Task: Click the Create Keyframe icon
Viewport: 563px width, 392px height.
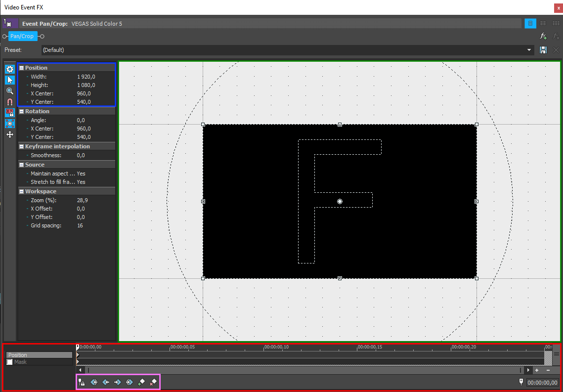Action: 141,382
